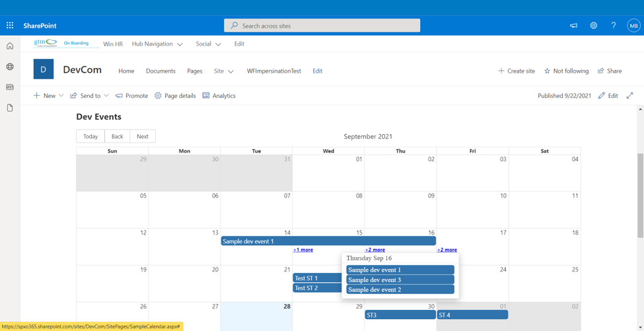Toggle Not following star for site
Viewport: 644px width, 331px height.
coord(566,71)
